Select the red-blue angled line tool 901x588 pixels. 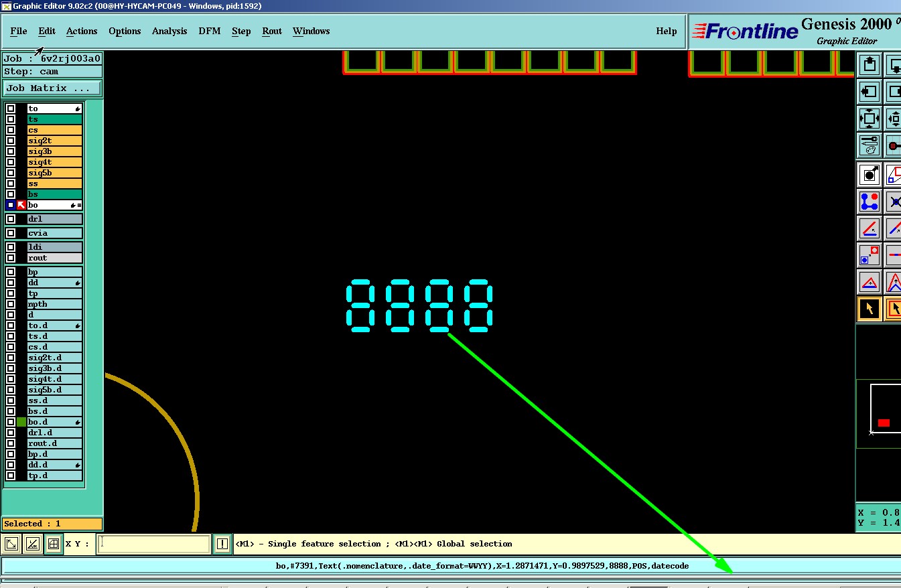pyautogui.click(x=870, y=228)
